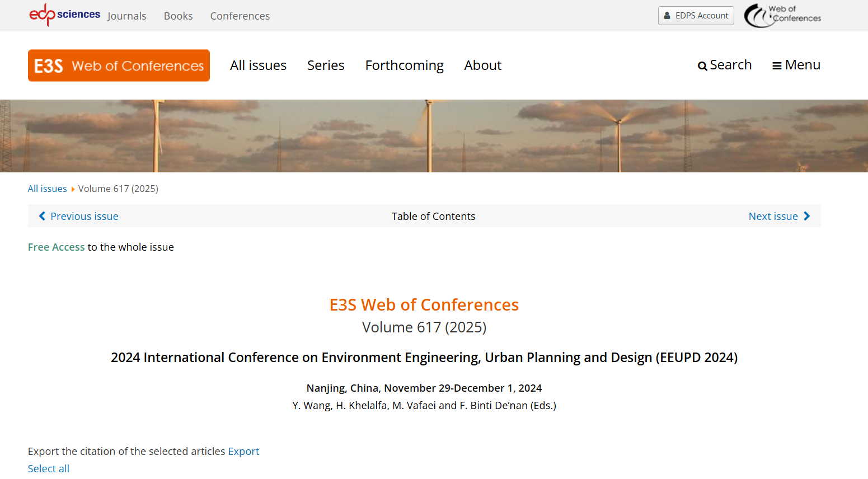This screenshot has height=479, width=868.
Task: Open the Conferences top menu
Action: pyautogui.click(x=240, y=16)
